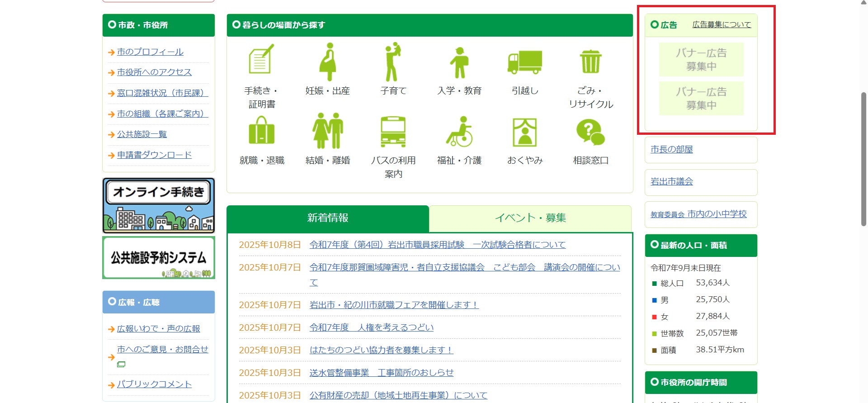
Task: Click the 就職・退職 briefcase icon
Action: (x=261, y=131)
